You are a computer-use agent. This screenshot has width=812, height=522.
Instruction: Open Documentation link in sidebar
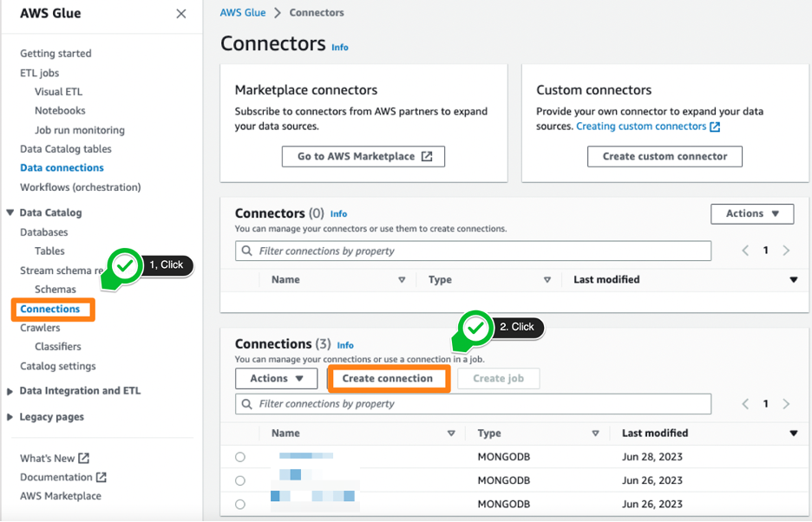pos(56,477)
